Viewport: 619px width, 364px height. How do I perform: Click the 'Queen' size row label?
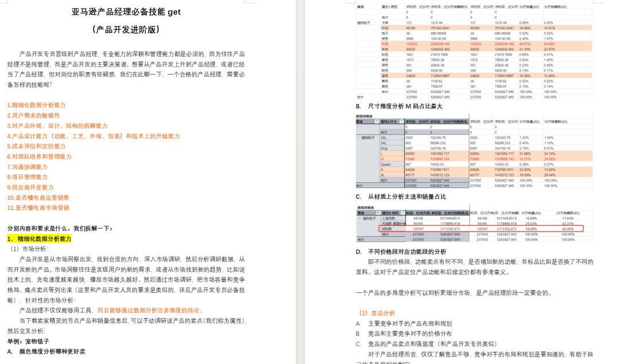pos(386,165)
